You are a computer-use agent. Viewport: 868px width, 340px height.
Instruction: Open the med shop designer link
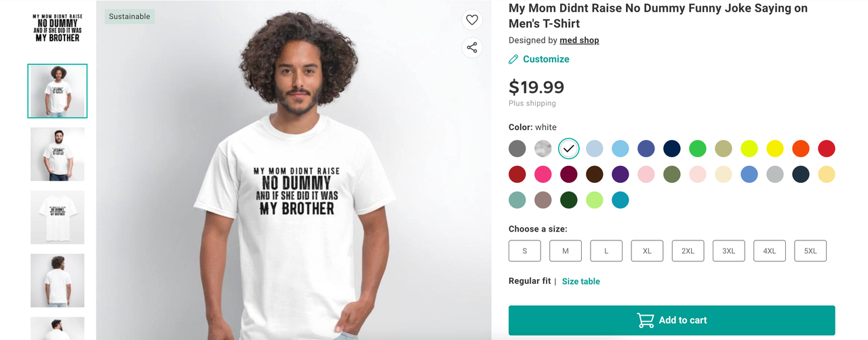[x=579, y=41]
